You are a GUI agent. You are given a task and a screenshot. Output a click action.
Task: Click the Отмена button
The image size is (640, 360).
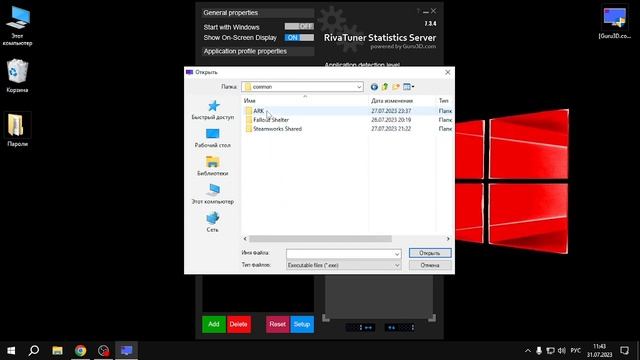(430, 265)
